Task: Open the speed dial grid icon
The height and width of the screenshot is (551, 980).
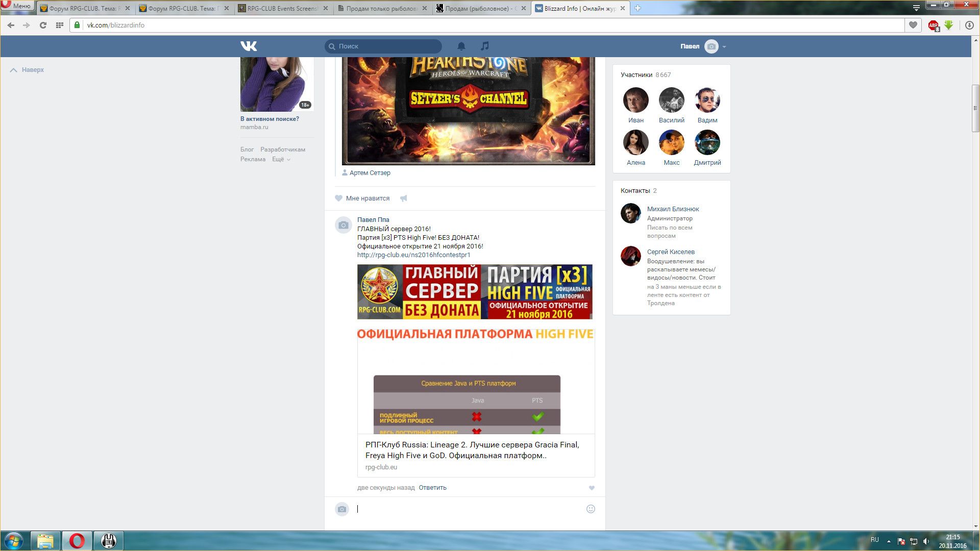Action: (59, 25)
